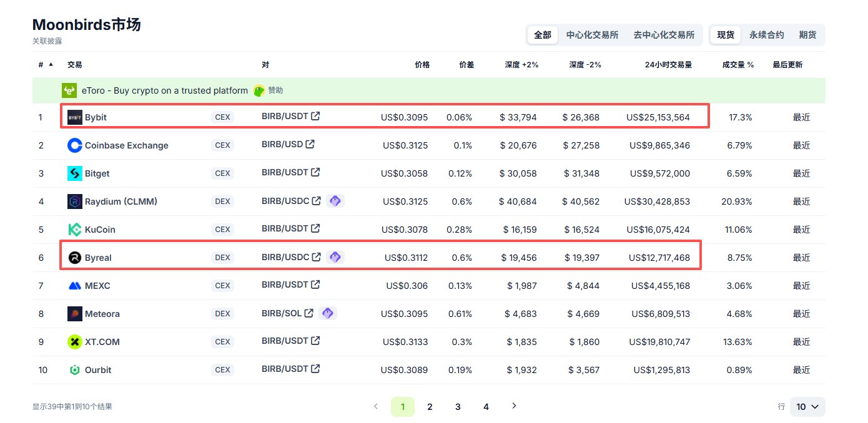Open the XT.COM exchange name link
This screenshot has height=423, width=868.
tap(102, 342)
